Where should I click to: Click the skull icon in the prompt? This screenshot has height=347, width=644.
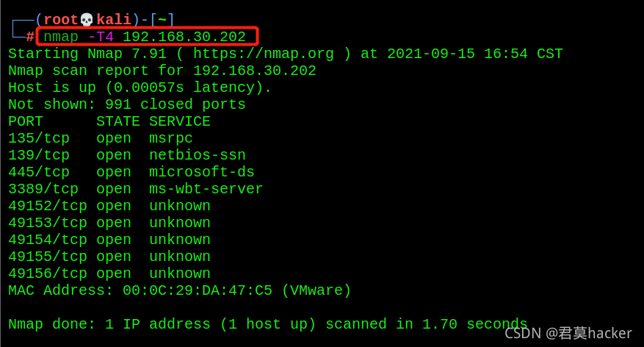tap(87, 19)
